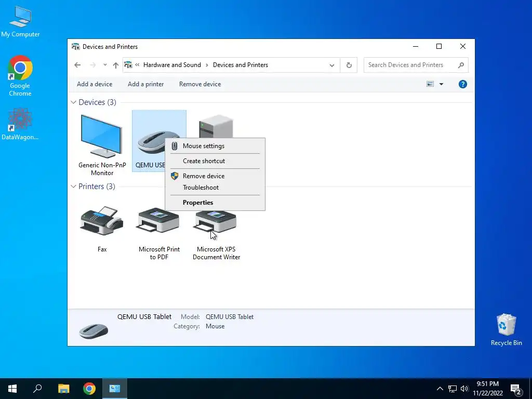
Task: Click the refresh button in address bar
Action: click(x=349, y=65)
